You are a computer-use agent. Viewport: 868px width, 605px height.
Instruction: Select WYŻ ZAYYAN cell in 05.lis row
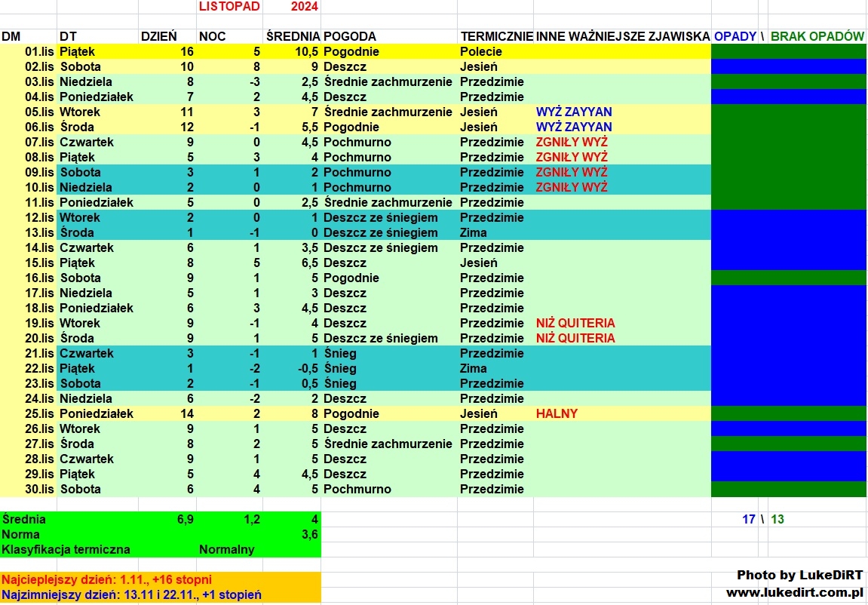574,112
